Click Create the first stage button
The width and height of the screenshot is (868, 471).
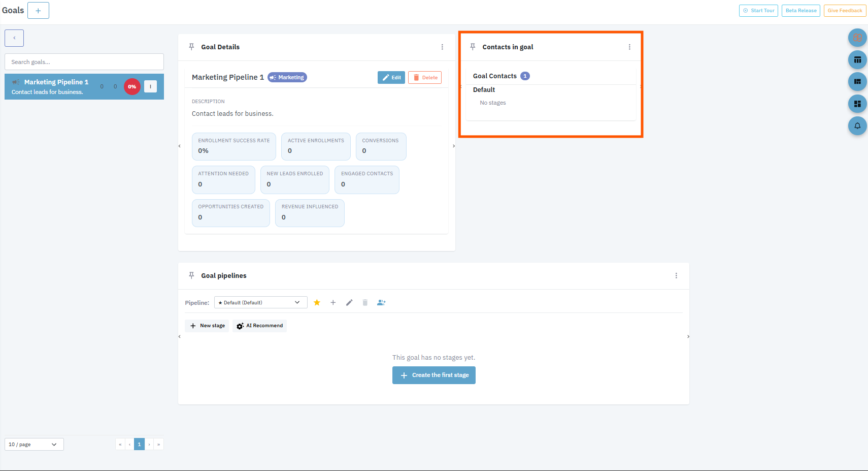pos(433,375)
